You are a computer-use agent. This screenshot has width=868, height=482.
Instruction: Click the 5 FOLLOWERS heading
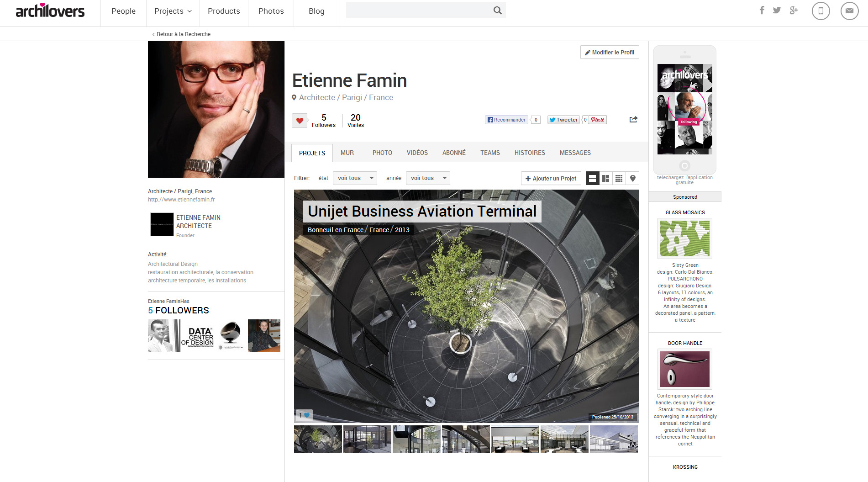click(179, 310)
